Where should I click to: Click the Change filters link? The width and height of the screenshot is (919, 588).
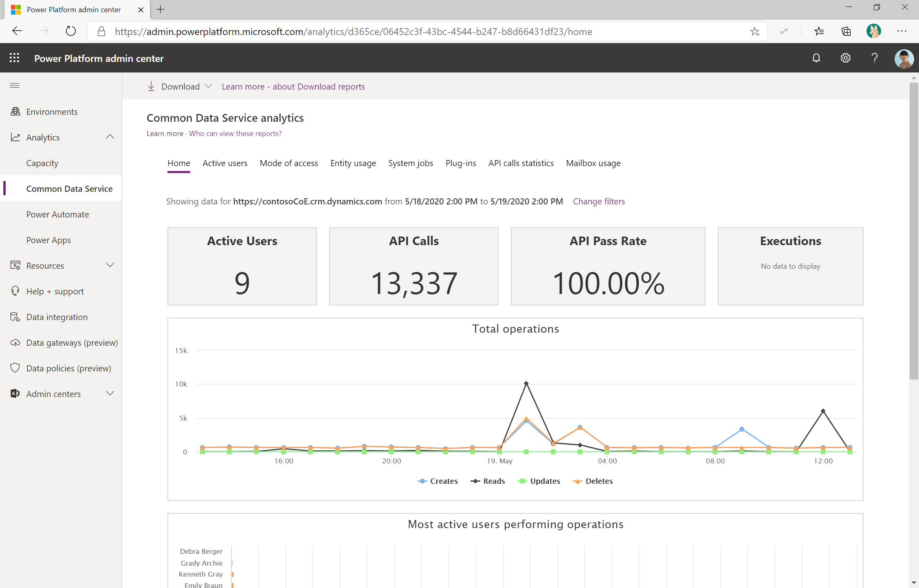pyautogui.click(x=598, y=201)
